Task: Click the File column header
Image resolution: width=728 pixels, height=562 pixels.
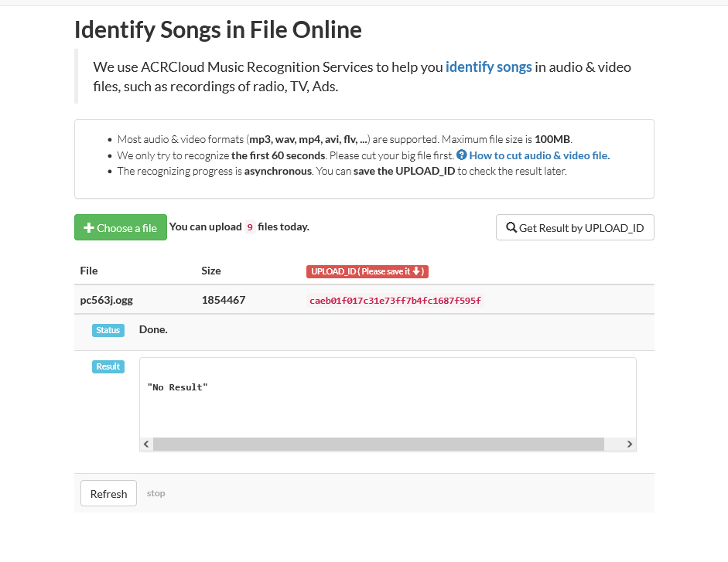Action: tap(89, 271)
